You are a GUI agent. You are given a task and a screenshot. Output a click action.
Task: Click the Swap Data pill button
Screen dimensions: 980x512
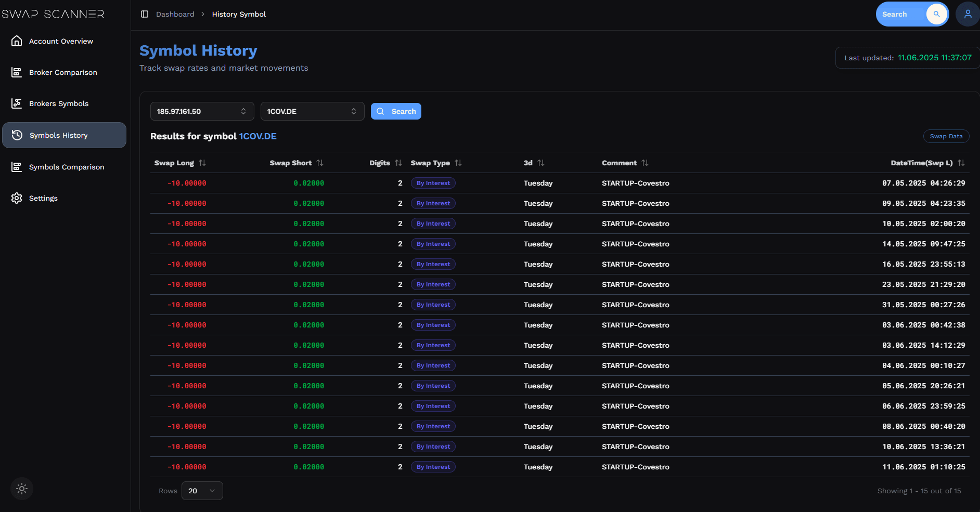click(x=946, y=136)
